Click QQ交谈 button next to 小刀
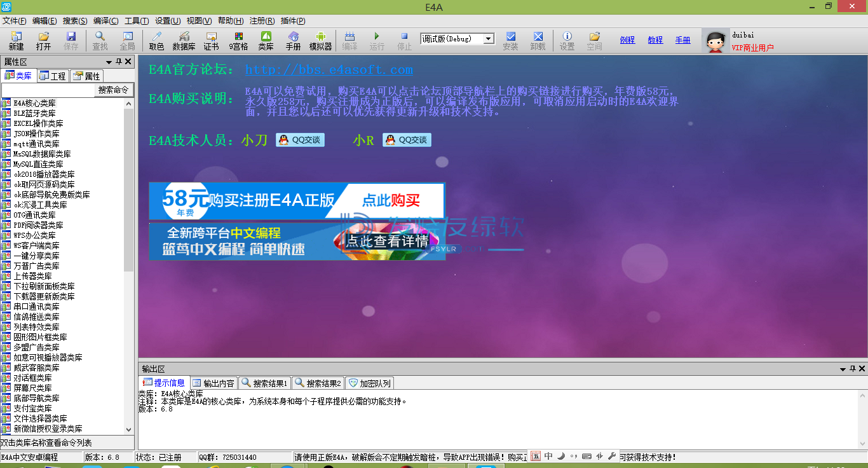The image size is (868, 468). coord(300,140)
